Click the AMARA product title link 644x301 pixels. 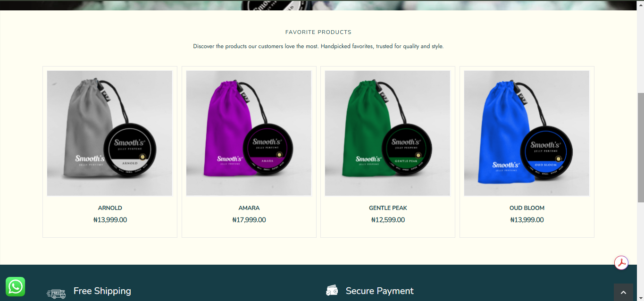[x=249, y=208]
